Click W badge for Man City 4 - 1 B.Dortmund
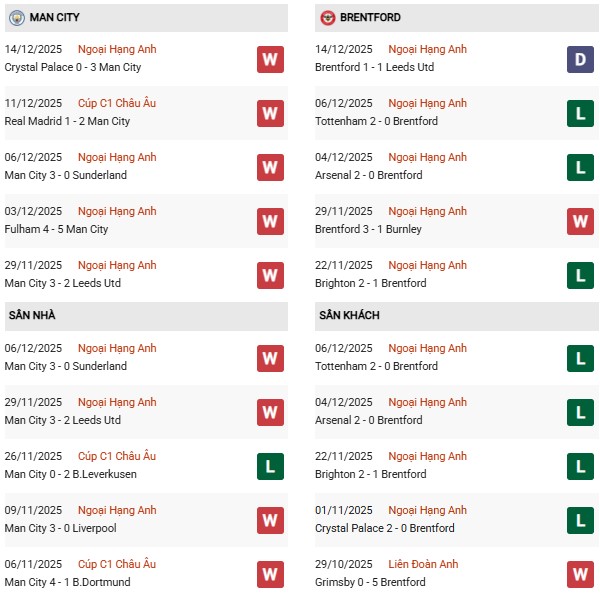This screenshot has height=596, width=600. point(270,574)
